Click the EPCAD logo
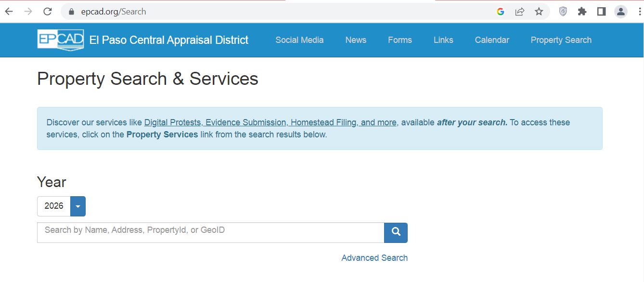The image size is (644, 282). coord(61,40)
